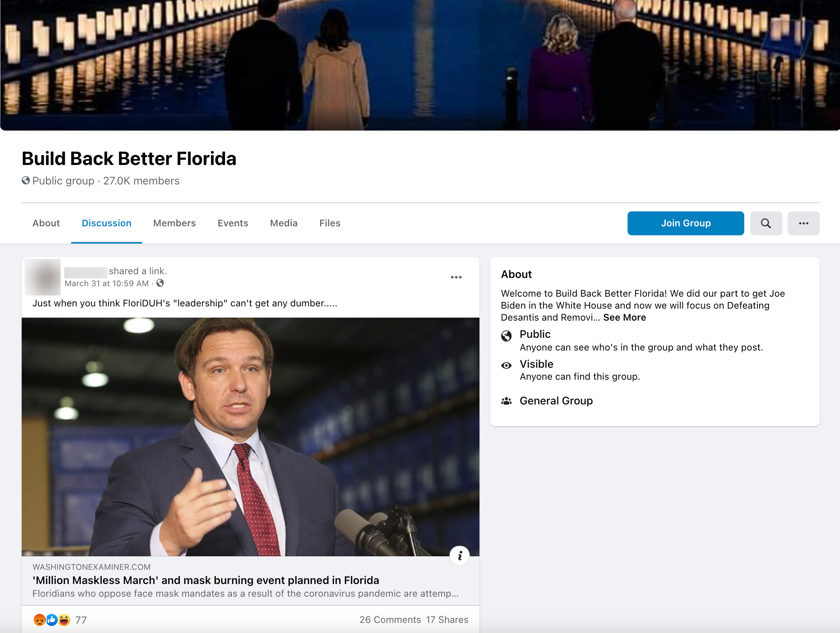The image size is (840, 633).
Task: Click the thumbs-up like reaction icon
Action: [52, 620]
